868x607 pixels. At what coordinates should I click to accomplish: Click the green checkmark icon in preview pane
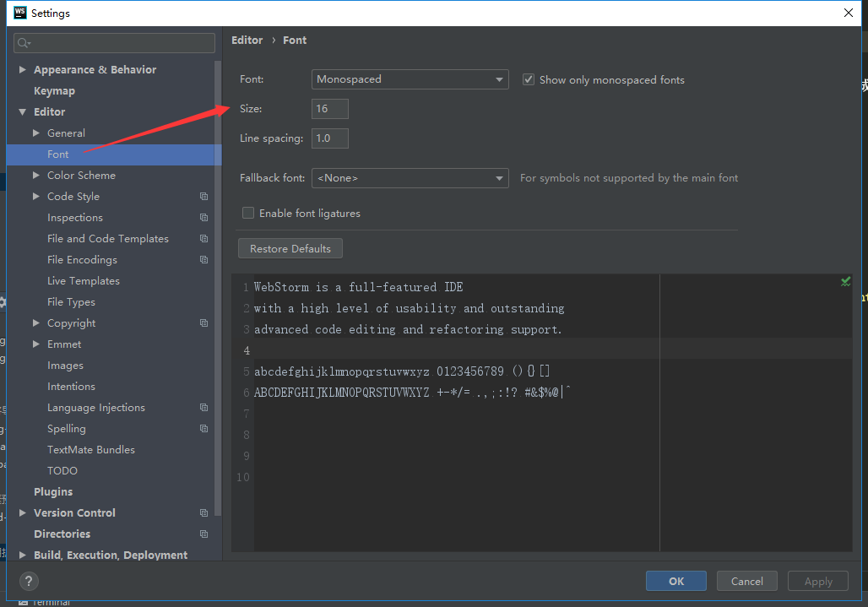[845, 282]
